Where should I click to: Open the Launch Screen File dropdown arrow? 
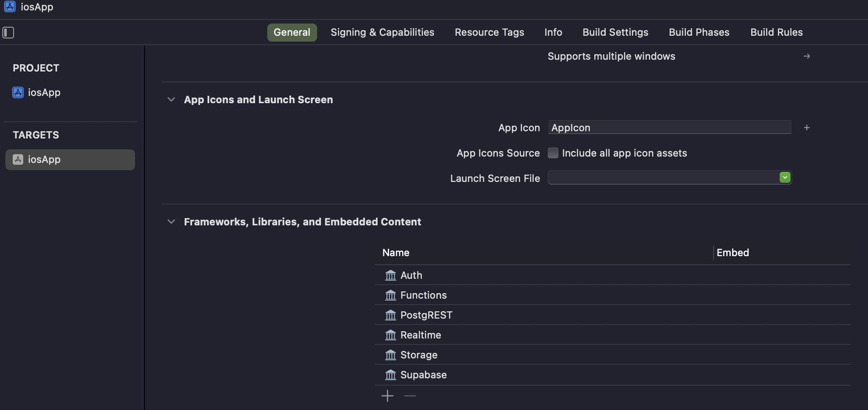pyautogui.click(x=785, y=178)
